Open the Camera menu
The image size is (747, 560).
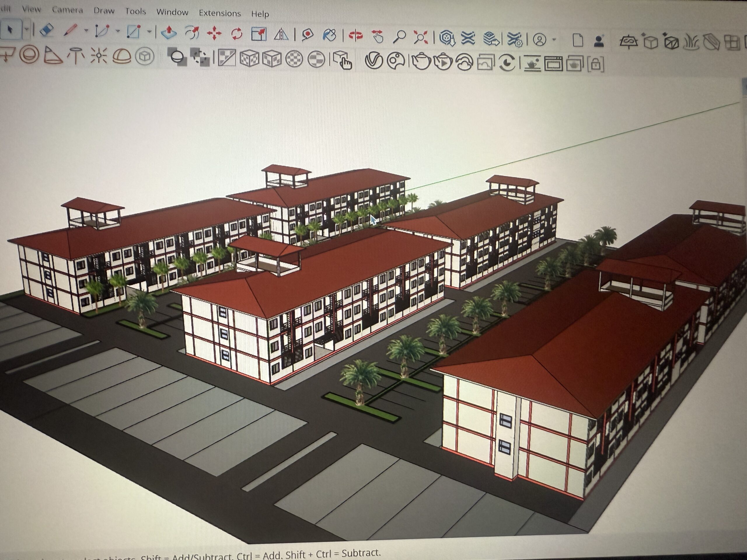tap(67, 10)
